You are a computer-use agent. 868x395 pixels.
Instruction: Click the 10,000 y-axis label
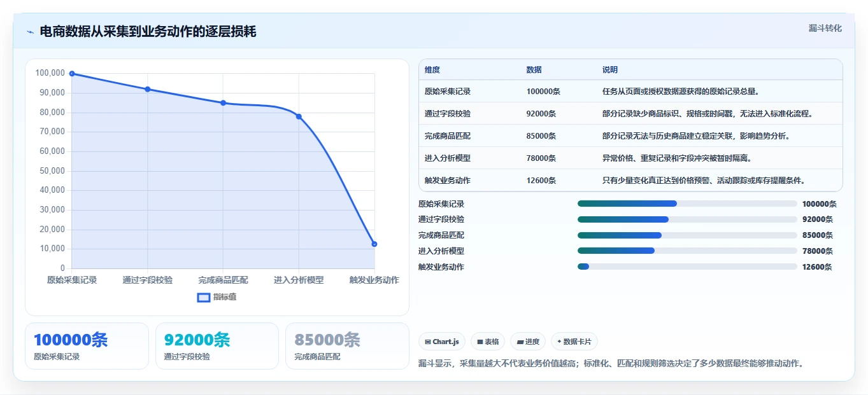coord(52,249)
